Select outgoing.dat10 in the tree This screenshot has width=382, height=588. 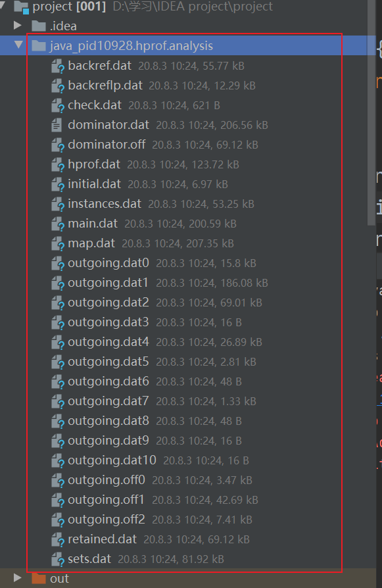(112, 460)
